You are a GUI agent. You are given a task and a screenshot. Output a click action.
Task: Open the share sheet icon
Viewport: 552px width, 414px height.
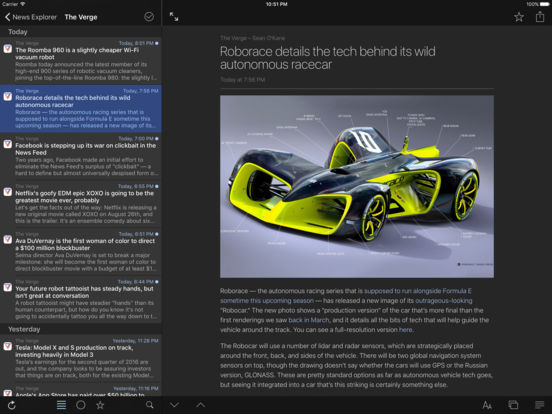click(x=540, y=17)
